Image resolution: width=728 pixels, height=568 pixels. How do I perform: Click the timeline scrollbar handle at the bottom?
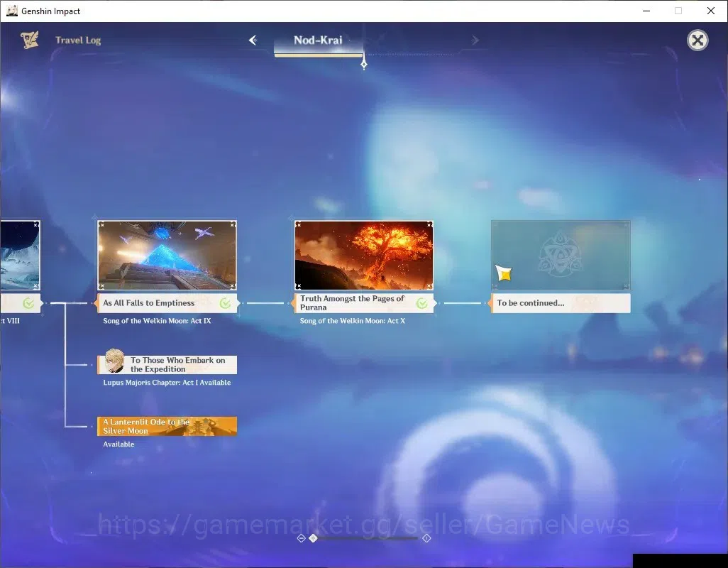tap(313, 538)
